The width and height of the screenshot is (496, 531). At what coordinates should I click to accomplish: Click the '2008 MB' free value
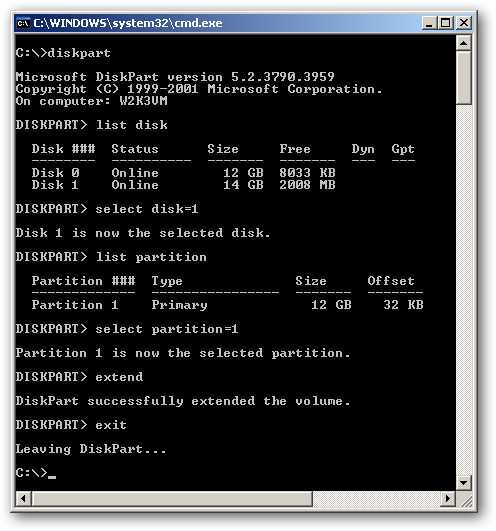(307, 185)
